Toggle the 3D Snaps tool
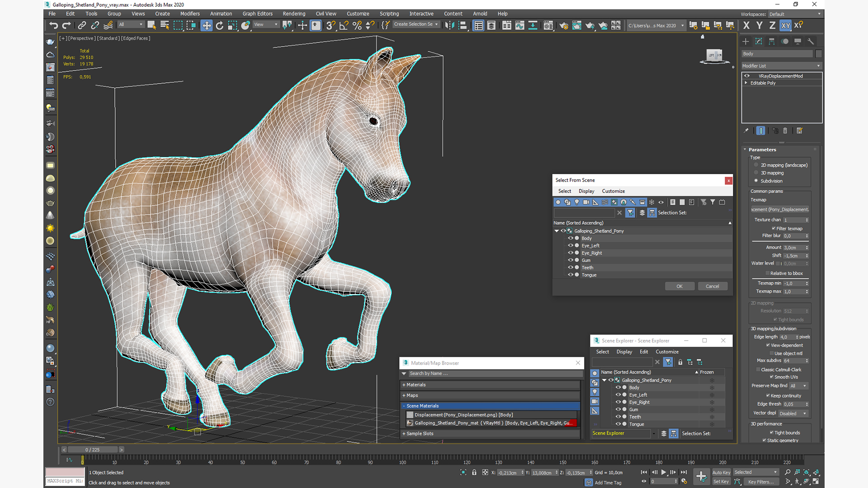 [330, 25]
